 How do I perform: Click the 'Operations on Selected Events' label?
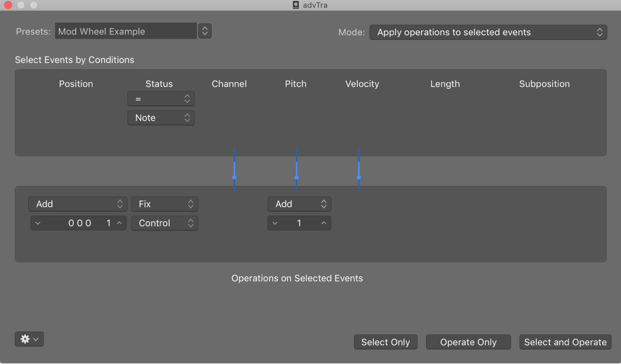coord(297,279)
